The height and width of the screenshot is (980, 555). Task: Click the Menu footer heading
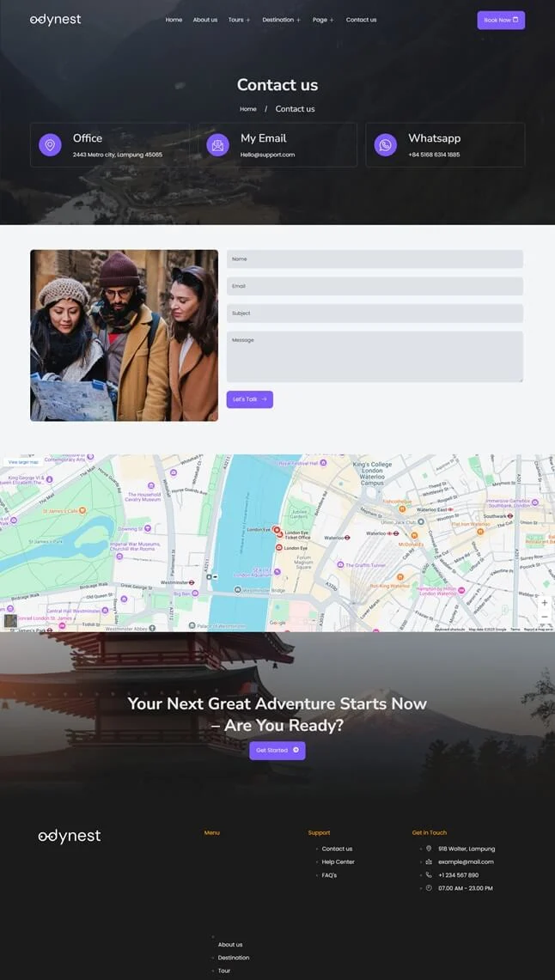pos(212,832)
